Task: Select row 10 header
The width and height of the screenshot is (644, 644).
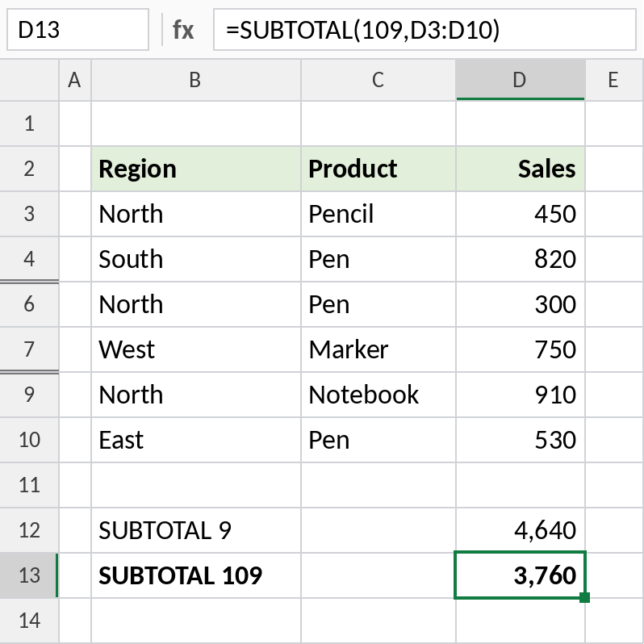Action: click(x=29, y=440)
